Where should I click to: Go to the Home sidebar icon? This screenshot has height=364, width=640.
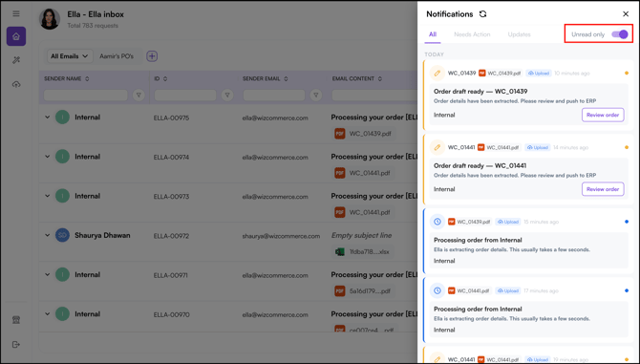[x=16, y=36]
